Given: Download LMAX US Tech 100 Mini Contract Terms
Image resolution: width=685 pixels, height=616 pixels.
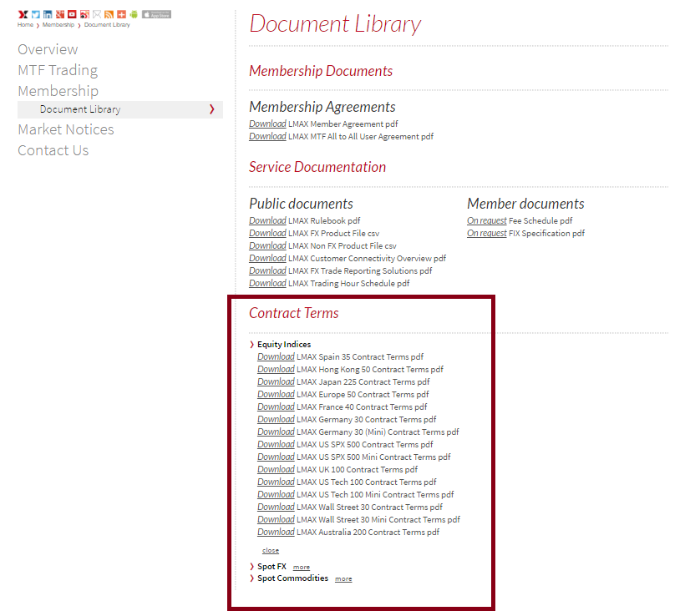Looking at the screenshot, I should point(276,495).
